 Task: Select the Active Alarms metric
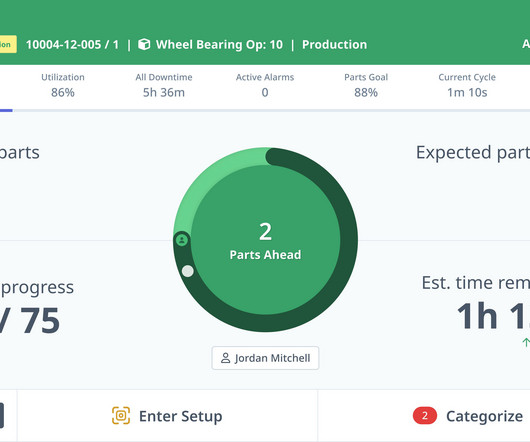[265, 85]
